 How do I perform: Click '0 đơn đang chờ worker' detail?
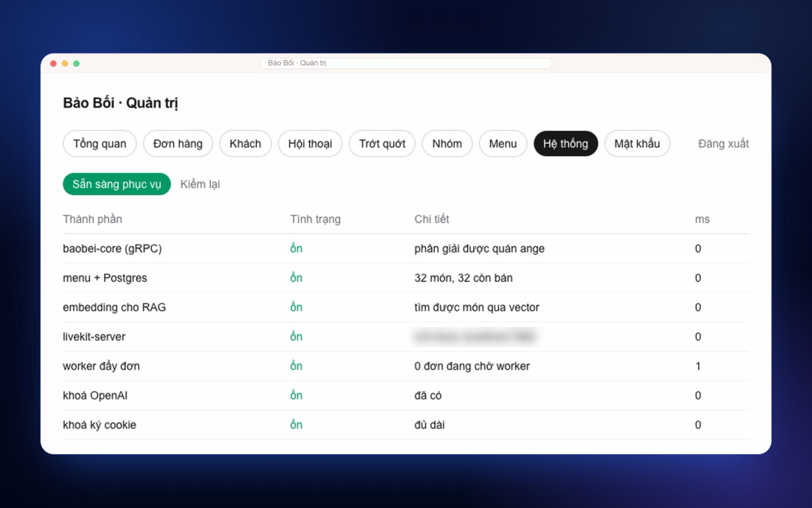[472, 366]
